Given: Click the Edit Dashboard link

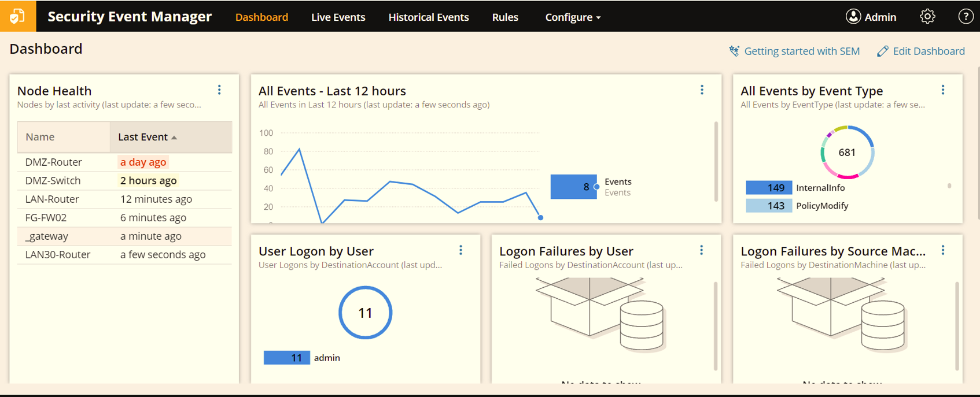Looking at the screenshot, I should [x=929, y=51].
